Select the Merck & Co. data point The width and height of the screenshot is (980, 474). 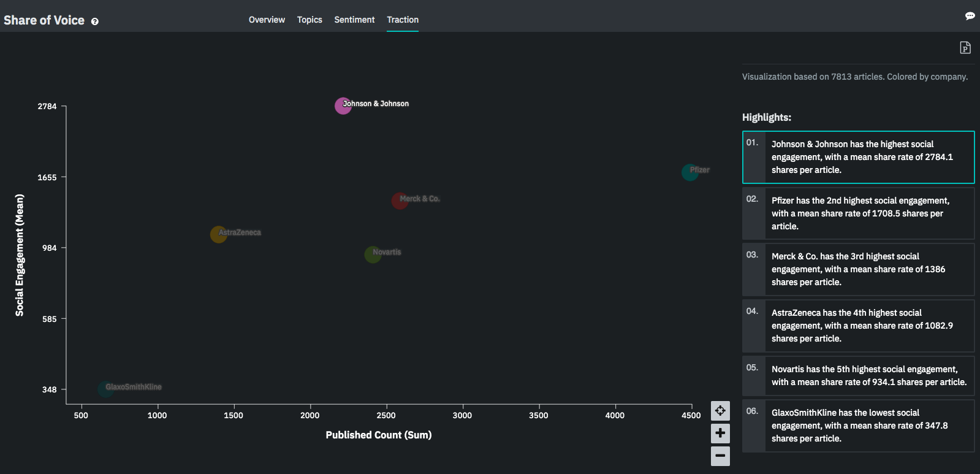pos(400,201)
